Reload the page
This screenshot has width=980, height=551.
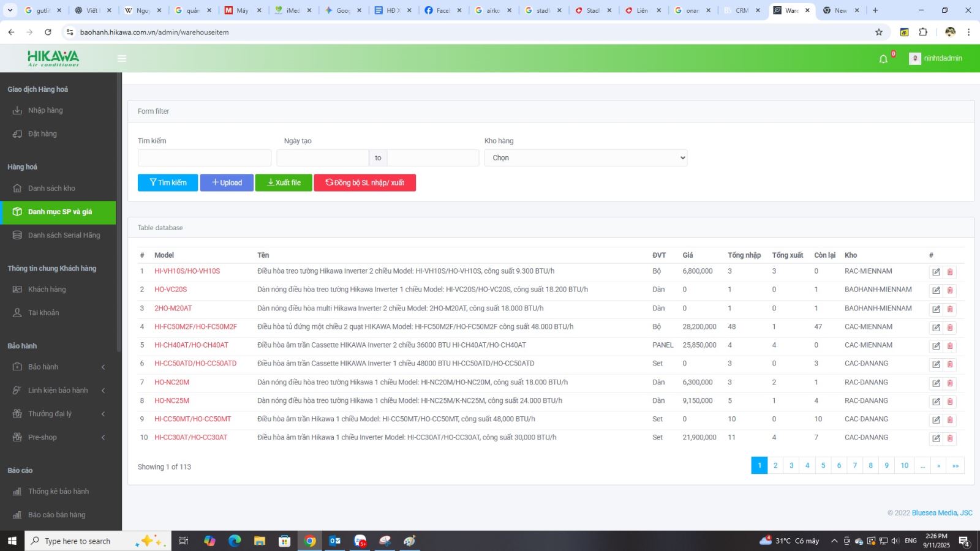[48, 32]
